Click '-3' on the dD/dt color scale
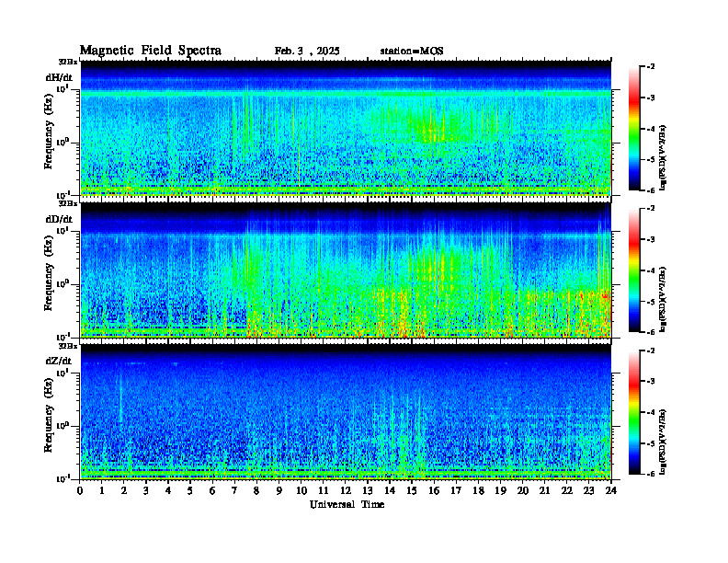Image resolution: width=728 pixels, height=563 pixels. pos(651,240)
